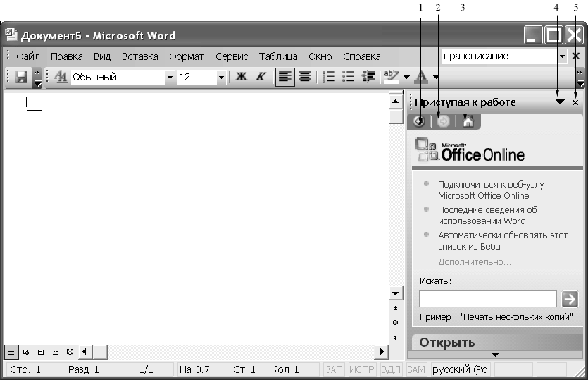588x380 pixels.
Task: Click the Искать search text field
Action: 488,299
